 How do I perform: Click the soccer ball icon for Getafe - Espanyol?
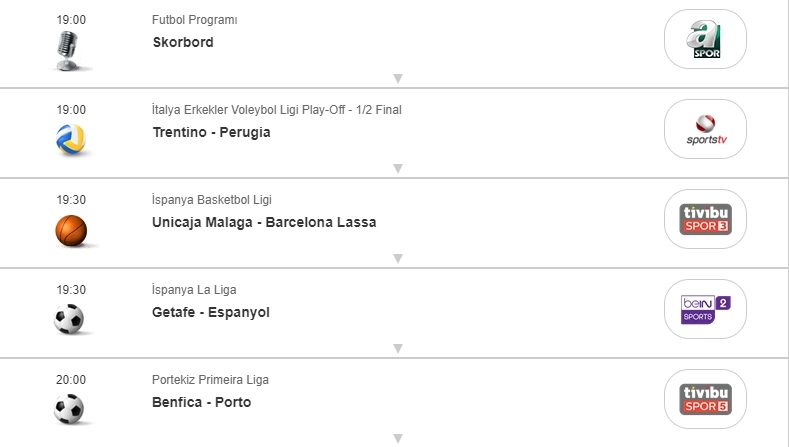click(71, 320)
